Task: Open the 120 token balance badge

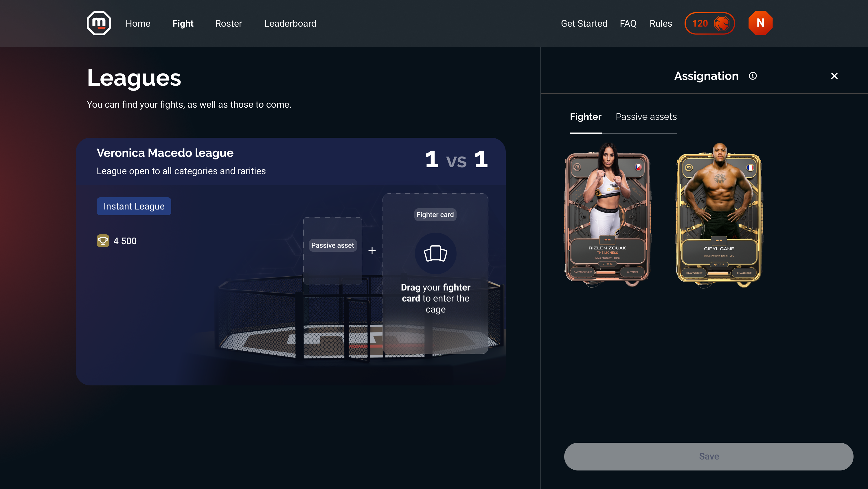Action: pyautogui.click(x=709, y=23)
